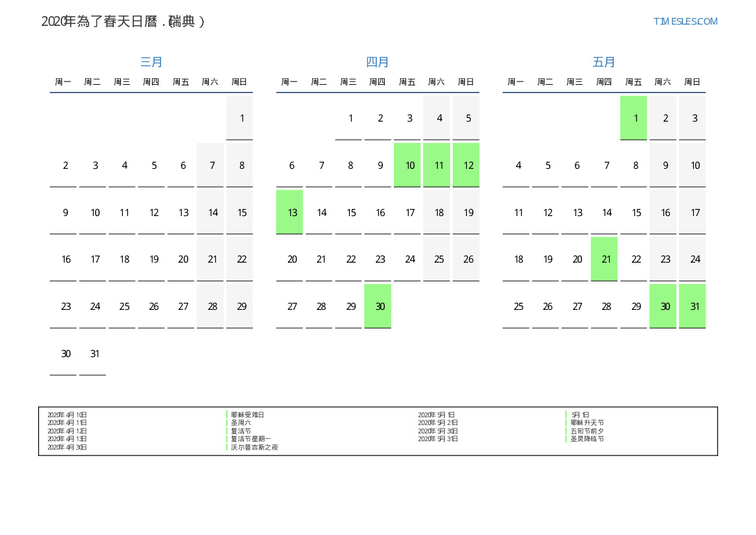This screenshot has height=535, width=756.
Task: Click the 沃尔普吉斯之夜 legend label
Action: point(254,447)
